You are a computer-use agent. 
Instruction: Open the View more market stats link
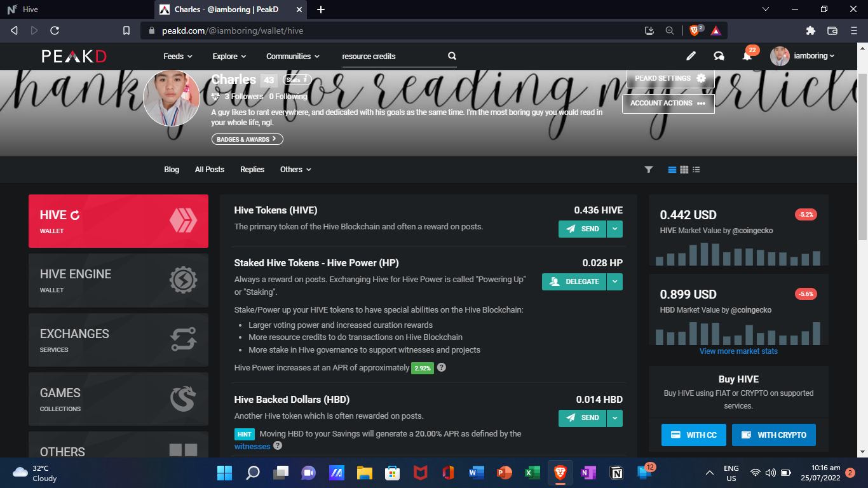coord(738,351)
